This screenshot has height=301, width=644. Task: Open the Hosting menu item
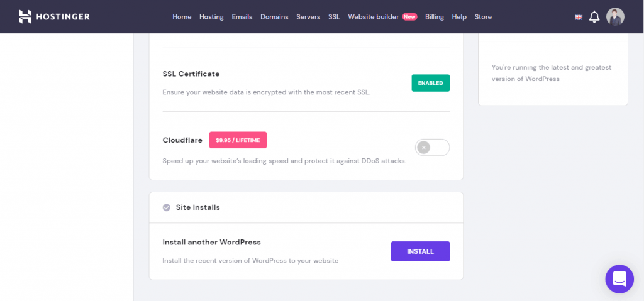211,17
